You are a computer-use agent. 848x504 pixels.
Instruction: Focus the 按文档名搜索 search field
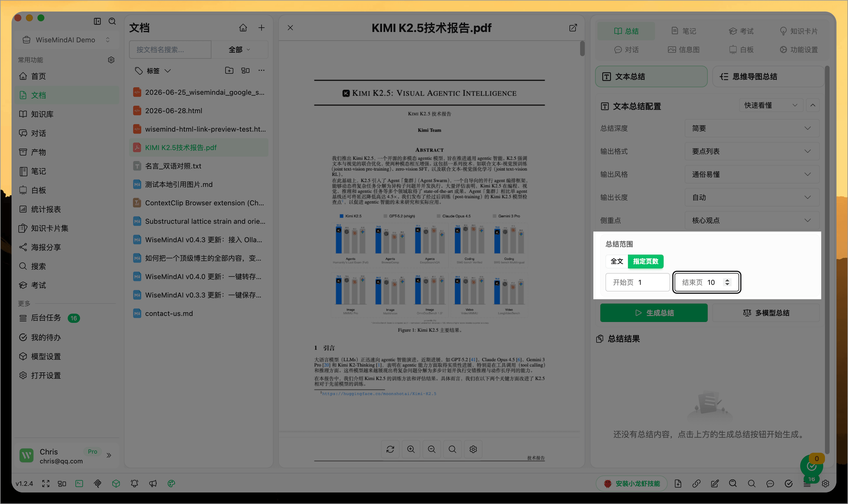point(170,50)
